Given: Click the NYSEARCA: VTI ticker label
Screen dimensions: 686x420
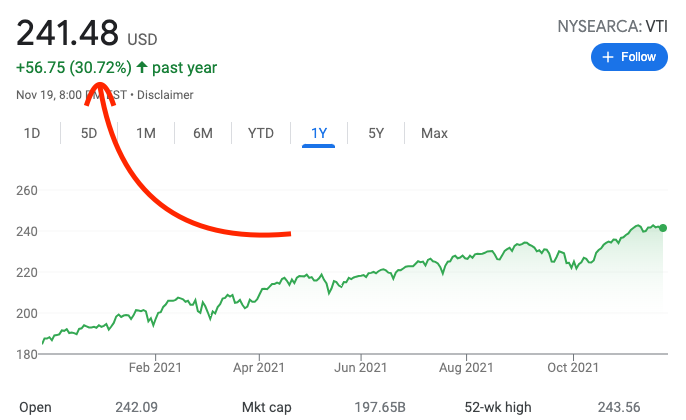Looking at the screenshot, I should (613, 26).
